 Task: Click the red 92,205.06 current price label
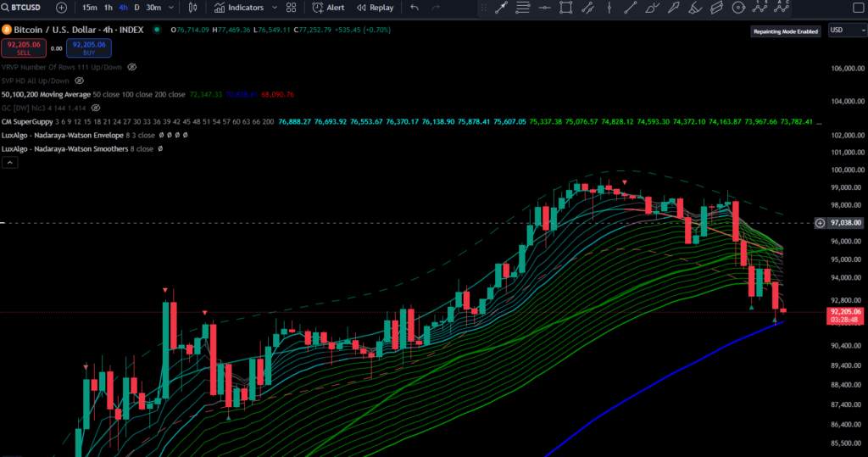(845, 315)
